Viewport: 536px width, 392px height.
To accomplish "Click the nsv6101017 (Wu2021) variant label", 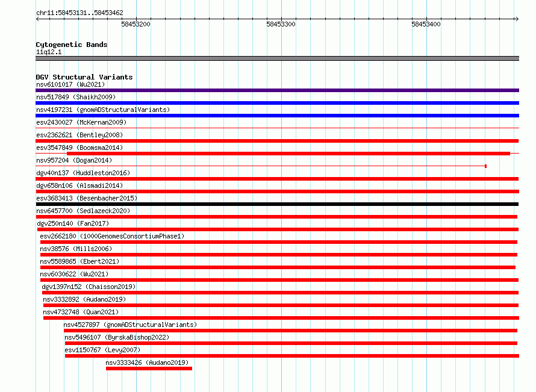I will point(70,84).
